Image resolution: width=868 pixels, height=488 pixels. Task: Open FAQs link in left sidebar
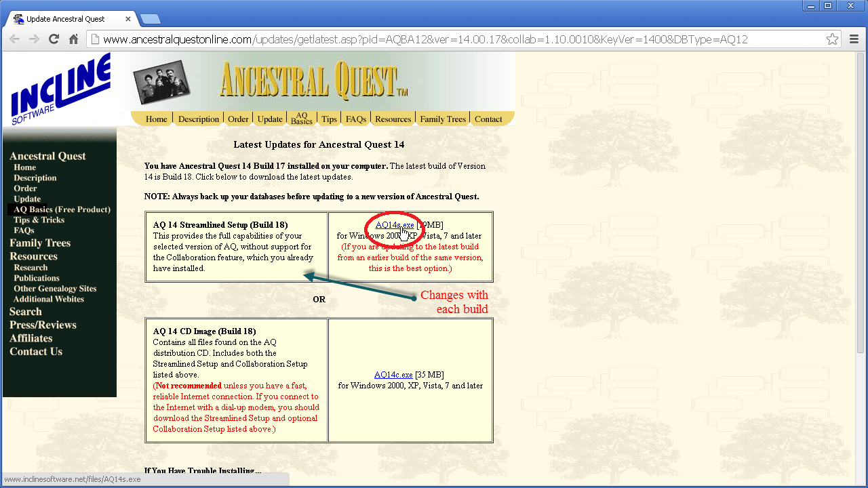coord(24,230)
